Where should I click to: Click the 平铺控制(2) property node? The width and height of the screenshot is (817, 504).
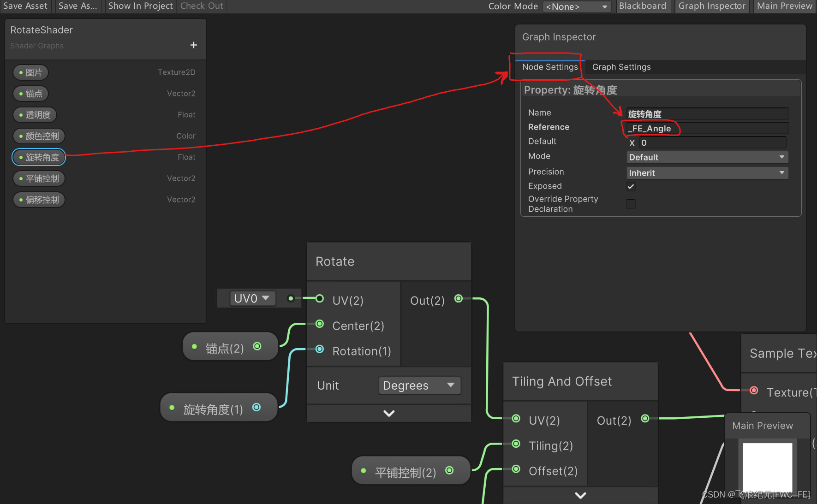click(x=411, y=471)
